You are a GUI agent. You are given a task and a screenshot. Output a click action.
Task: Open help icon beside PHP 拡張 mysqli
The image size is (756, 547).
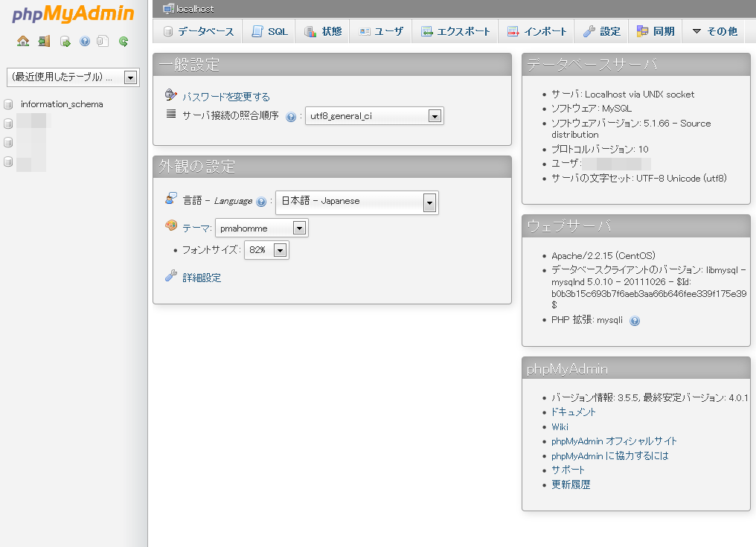[635, 321]
